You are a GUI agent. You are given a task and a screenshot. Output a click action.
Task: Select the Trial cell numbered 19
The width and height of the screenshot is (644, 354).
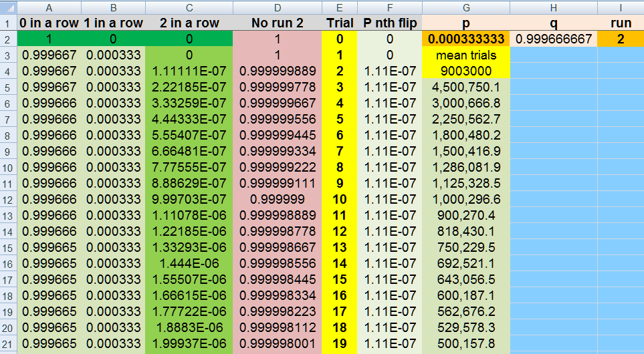pos(340,343)
